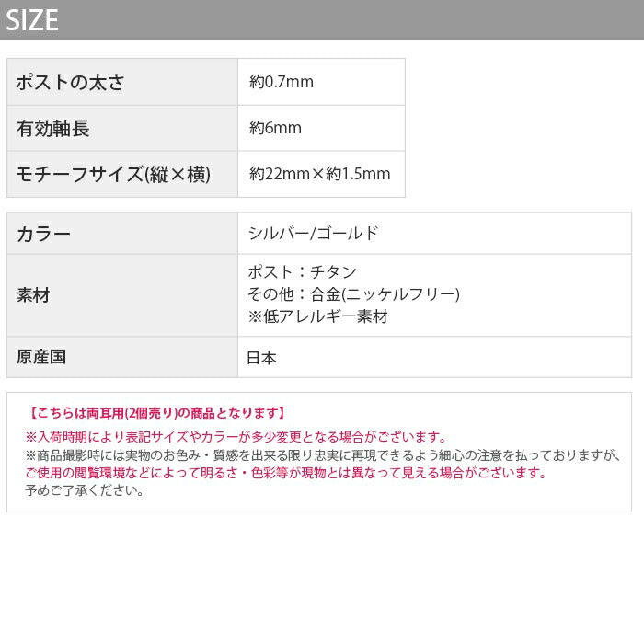Click the ※低アレルギー素材 note

[x=317, y=316]
